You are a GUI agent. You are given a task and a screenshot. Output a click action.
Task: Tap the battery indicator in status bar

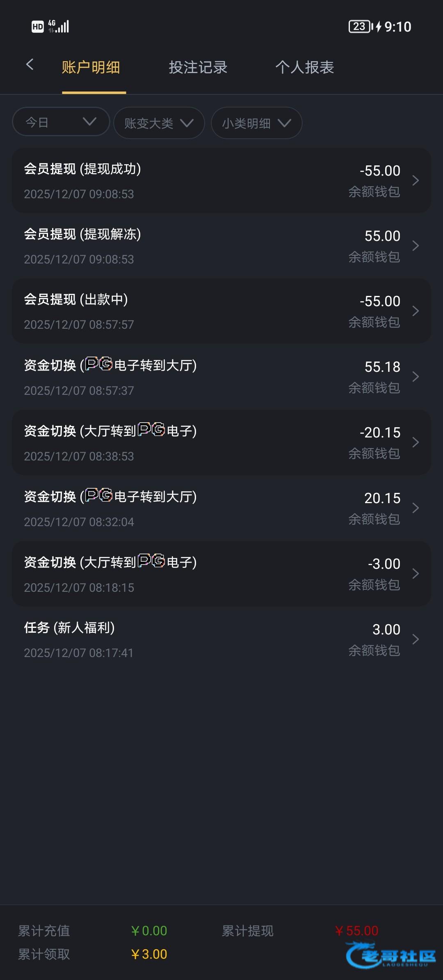(359, 27)
